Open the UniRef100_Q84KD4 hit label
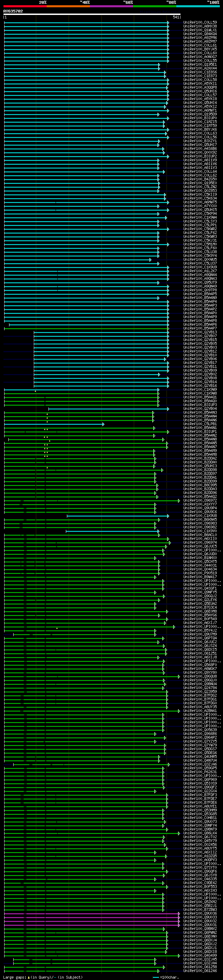 pyautogui.click(x=200, y=34)
